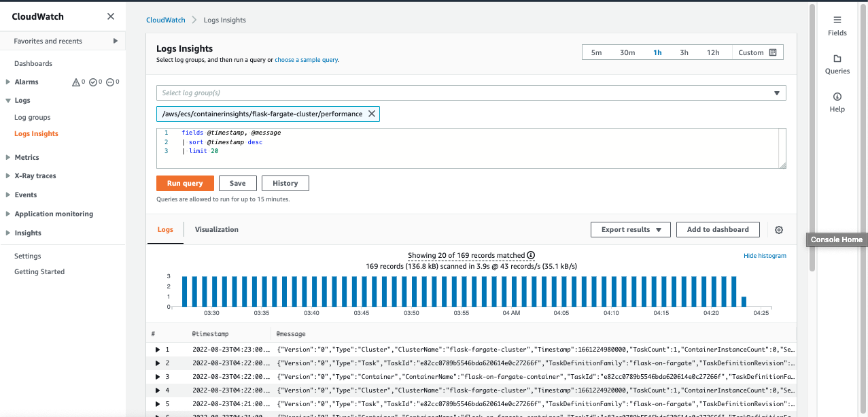Image resolution: width=868 pixels, height=417 pixels.
Task: Select the 1h time range
Action: (x=657, y=52)
